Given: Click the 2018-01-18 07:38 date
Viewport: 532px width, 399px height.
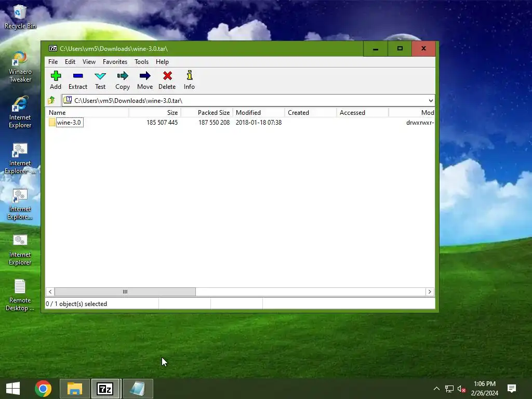Looking at the screenshot, I should click(259, 123).
